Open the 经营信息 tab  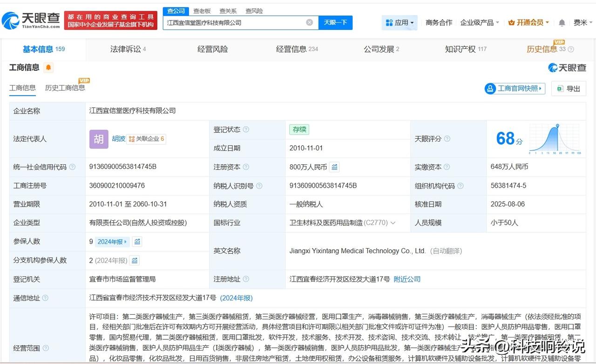(297, 49)
